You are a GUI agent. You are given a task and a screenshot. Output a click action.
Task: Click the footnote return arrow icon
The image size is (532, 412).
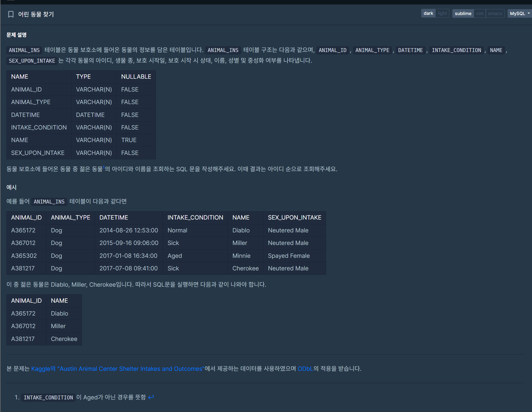(x=151, y=397)
